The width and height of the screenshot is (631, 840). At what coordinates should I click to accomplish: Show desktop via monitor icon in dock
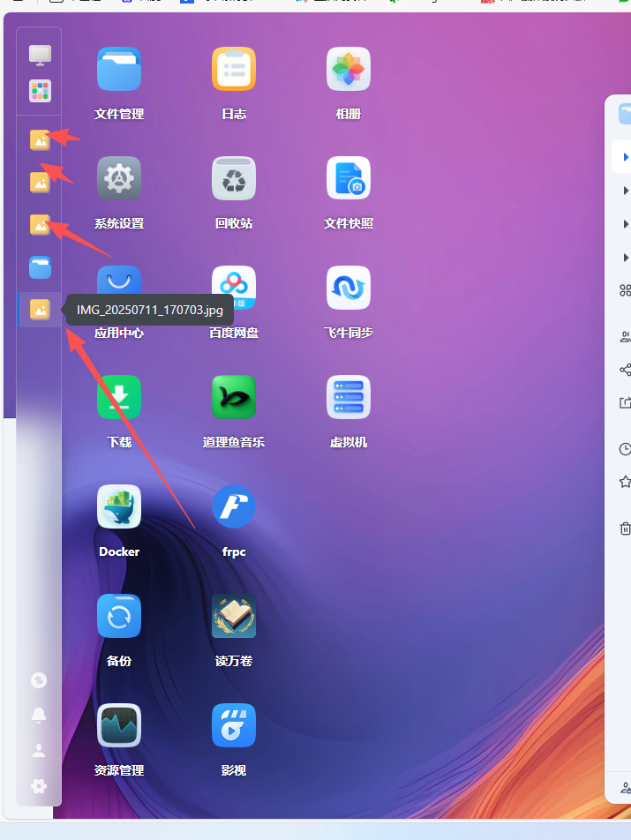point(41,55)
